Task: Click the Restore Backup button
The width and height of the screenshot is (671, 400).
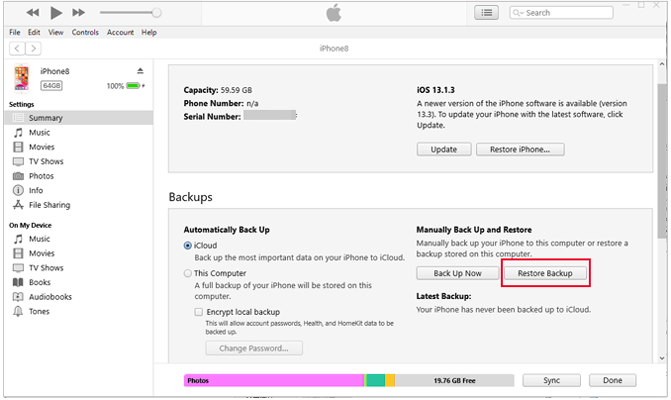Action: 545,273
